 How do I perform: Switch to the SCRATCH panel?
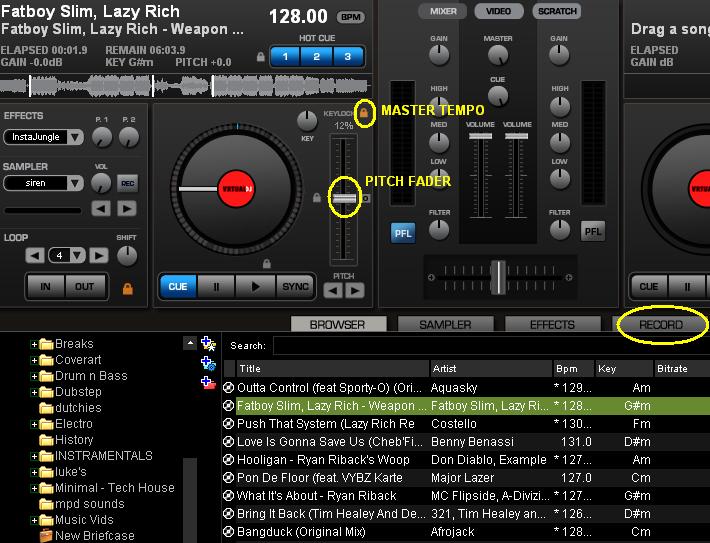pos(557,11)
